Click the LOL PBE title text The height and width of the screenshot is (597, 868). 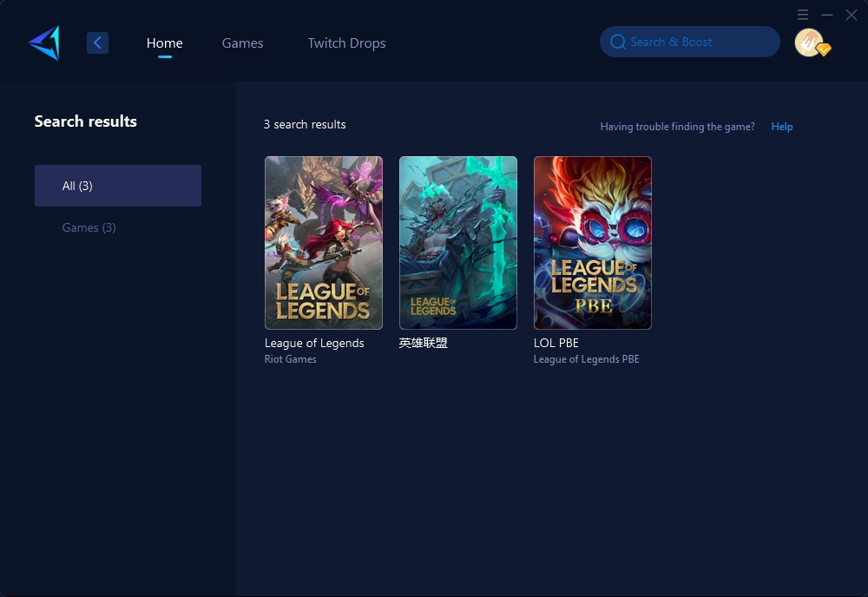coord(556,343)
